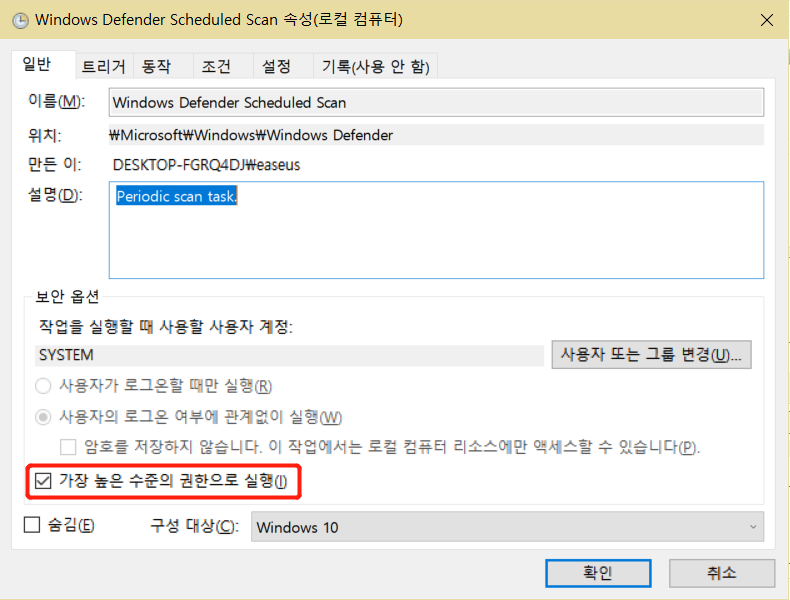
Task: Confirm with the 확인 button
Action: (598, 573)
